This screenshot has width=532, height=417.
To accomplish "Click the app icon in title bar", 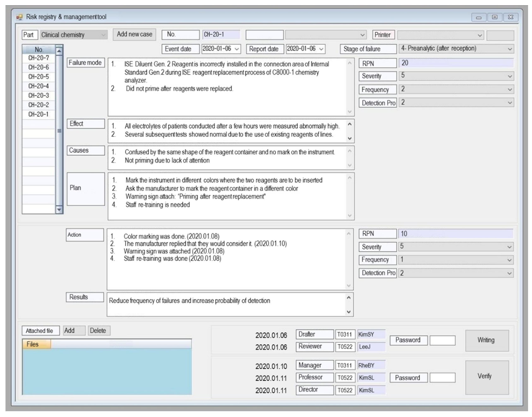I will [x=19, y=17].
